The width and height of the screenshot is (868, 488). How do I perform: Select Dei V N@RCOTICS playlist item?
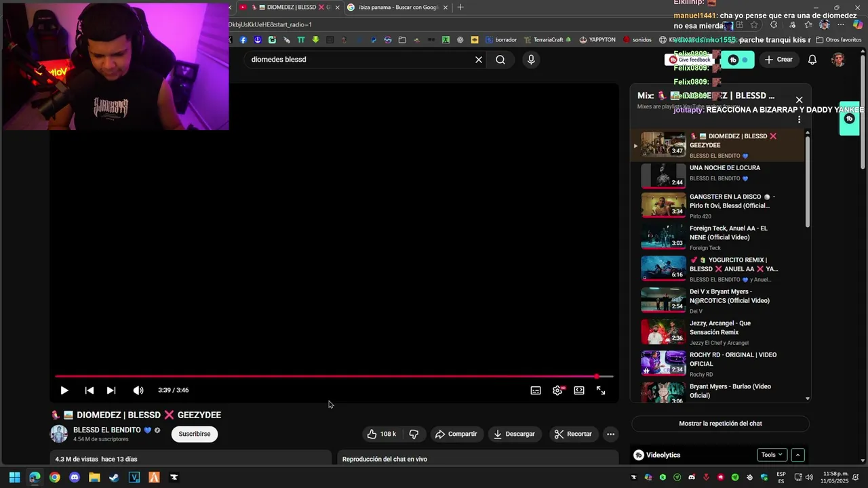coord(719,301)
